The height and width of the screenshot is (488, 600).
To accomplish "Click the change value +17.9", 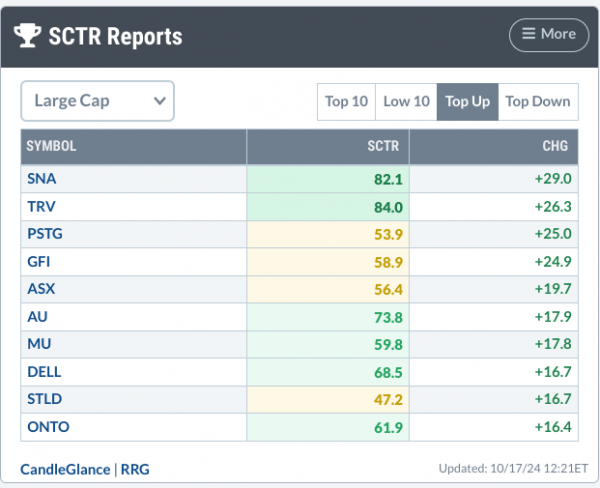I will [553, 317].
